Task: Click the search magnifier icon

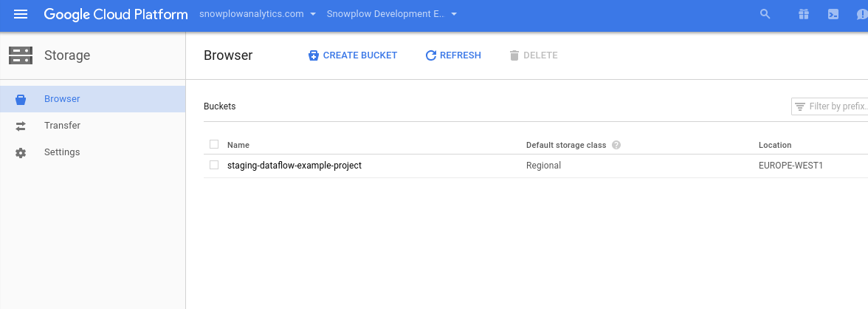Action: pyautogui.click(x=765, y=14)
